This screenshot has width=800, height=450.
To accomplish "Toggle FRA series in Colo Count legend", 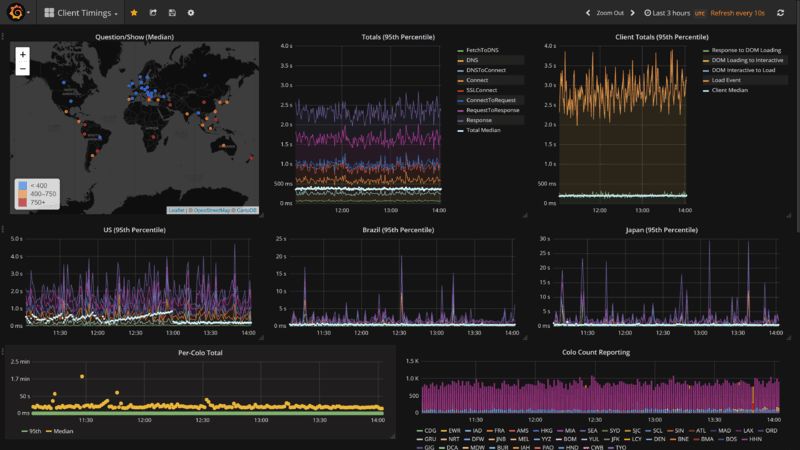I will (x=499, y=431).
